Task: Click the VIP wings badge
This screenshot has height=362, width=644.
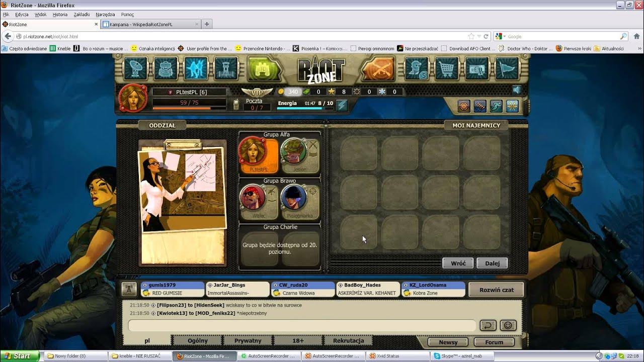Action: [x=257, y=92]
